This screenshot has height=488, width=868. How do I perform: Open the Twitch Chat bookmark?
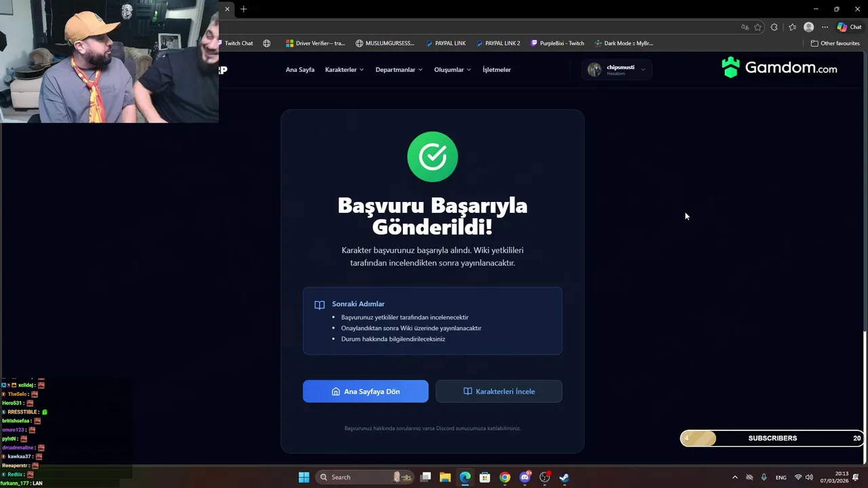236,43
